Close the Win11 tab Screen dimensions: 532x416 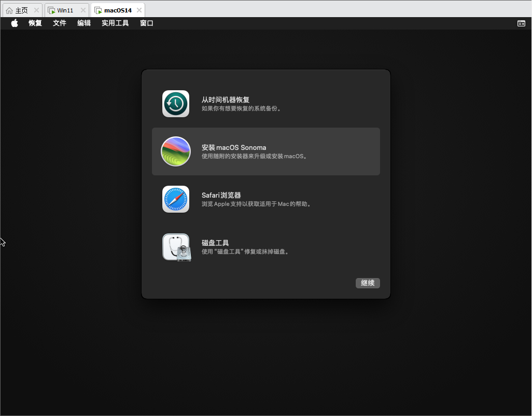(x=83, y=10)
